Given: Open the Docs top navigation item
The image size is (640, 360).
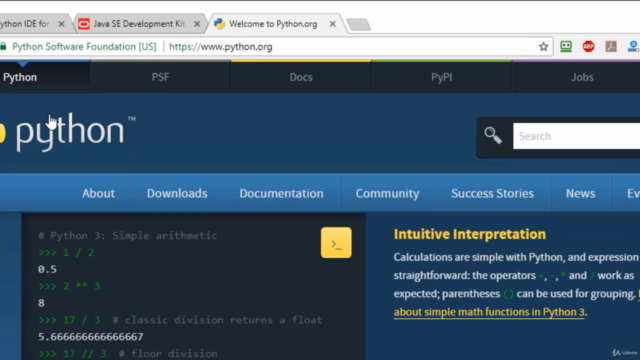Looking at the screenshot, I should [301, 77].
